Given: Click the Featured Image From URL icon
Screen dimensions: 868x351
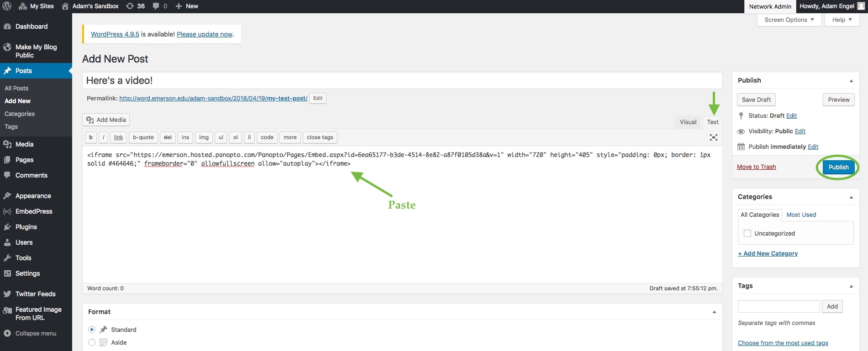Looking at the screenshot, I should 7,310.
